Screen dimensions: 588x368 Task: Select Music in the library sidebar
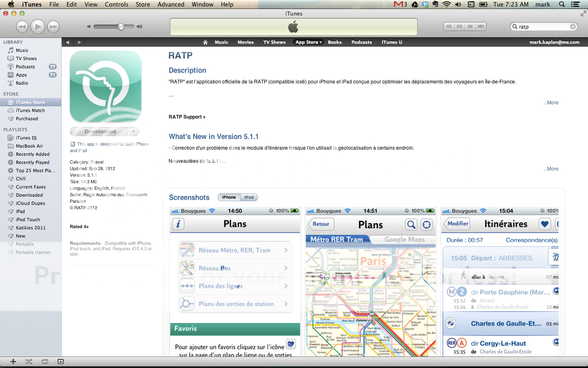[31, 50]
